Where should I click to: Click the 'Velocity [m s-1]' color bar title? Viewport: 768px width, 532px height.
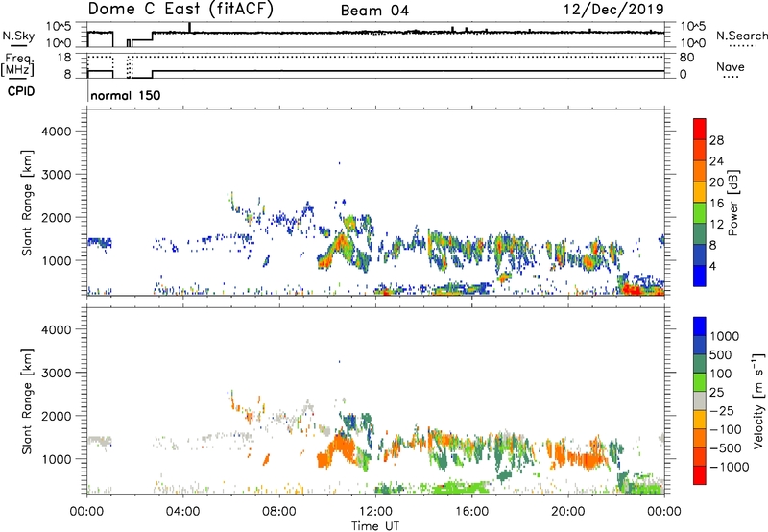(758, 400)
